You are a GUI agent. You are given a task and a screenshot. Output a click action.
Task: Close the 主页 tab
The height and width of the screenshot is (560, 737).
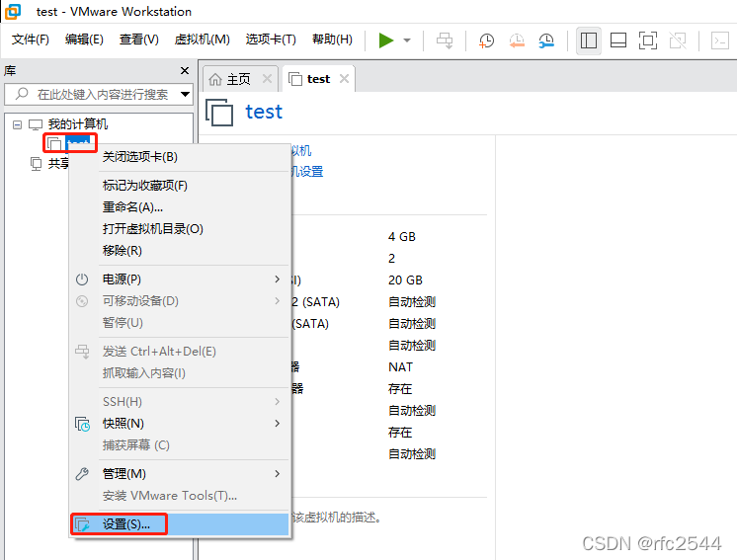click(267, 79)
